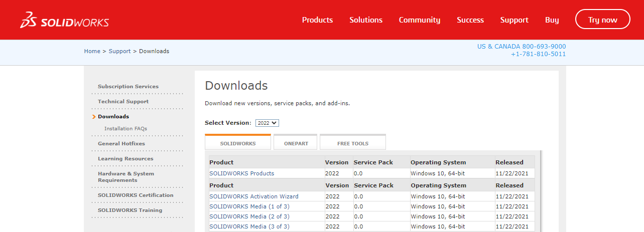
Task: Download SOLIDWORKS Activation Wizard
Action: (x=254, y=196)
